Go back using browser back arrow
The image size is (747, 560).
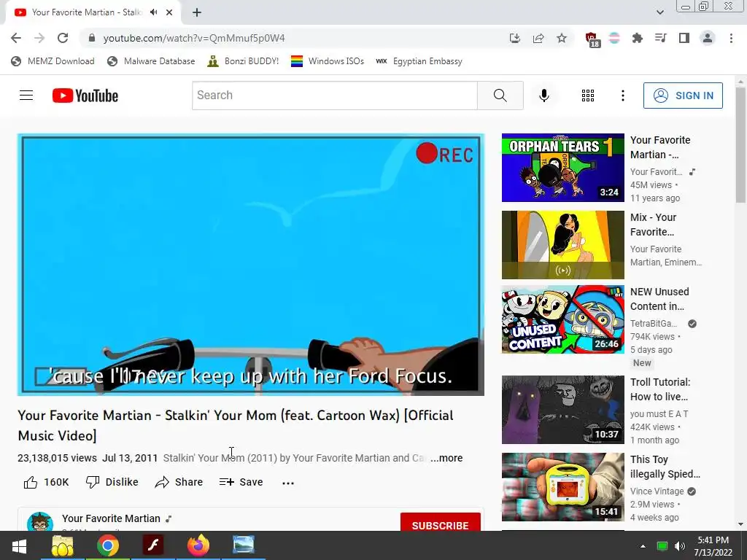(x=16, y=38)
